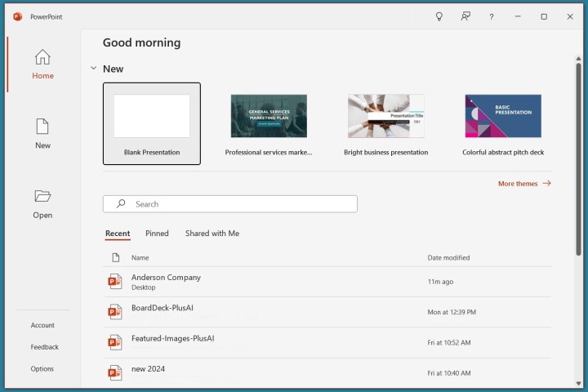This screenshot has width=588, height=392.
Task: Switch to the Pinned tab
Action: pos(157,234)
